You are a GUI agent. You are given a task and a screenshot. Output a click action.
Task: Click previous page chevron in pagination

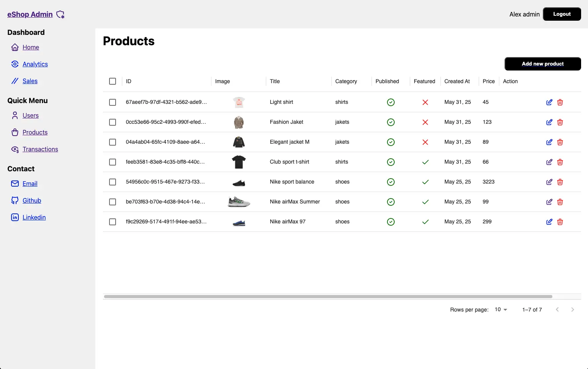click(557, 309)
